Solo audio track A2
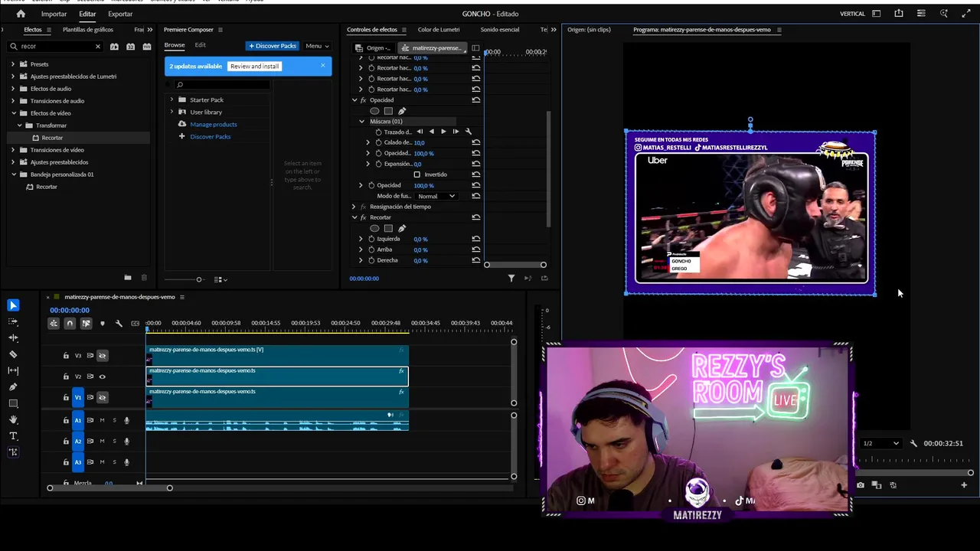 pos(115,441)
